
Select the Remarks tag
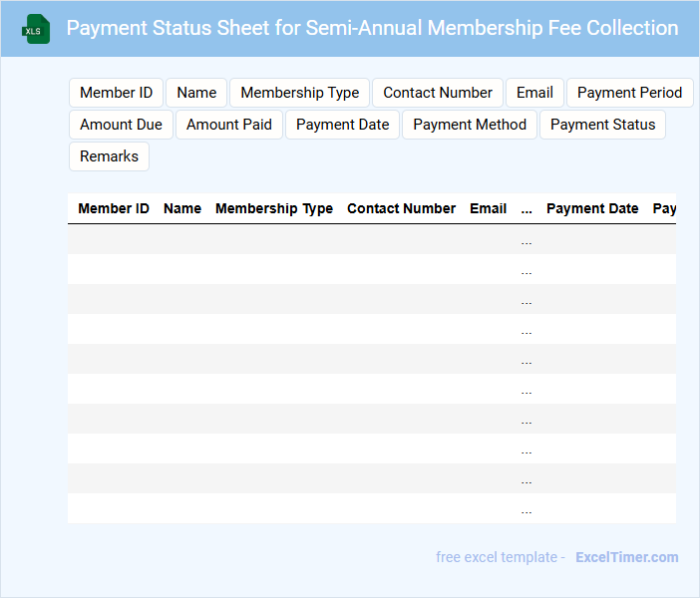[x=109, y=156]
